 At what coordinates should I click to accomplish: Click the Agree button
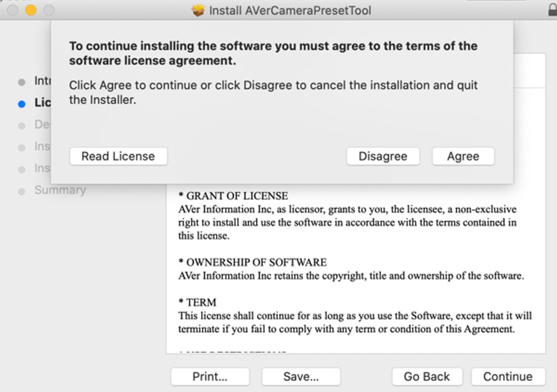click(463, 156)
